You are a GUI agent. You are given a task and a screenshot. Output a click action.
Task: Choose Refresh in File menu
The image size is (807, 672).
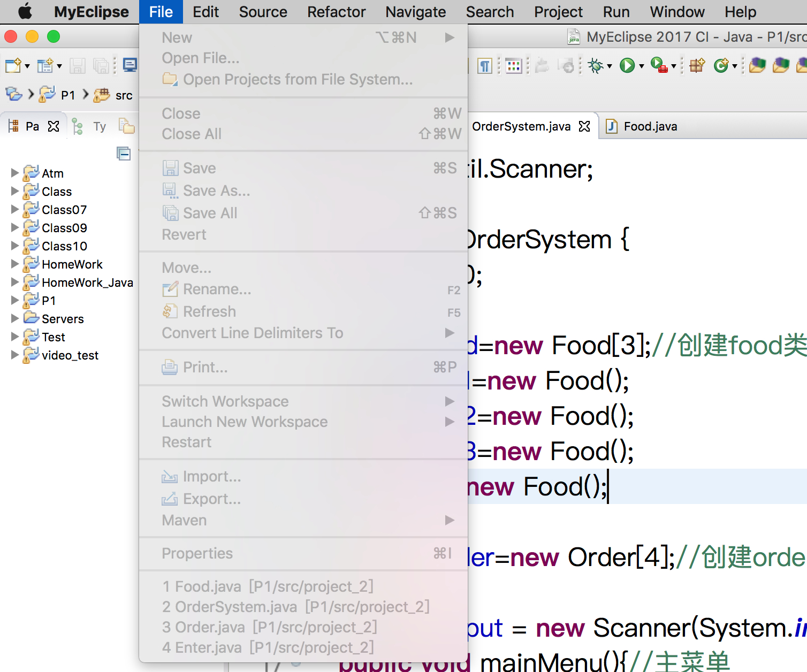[303, 311]
